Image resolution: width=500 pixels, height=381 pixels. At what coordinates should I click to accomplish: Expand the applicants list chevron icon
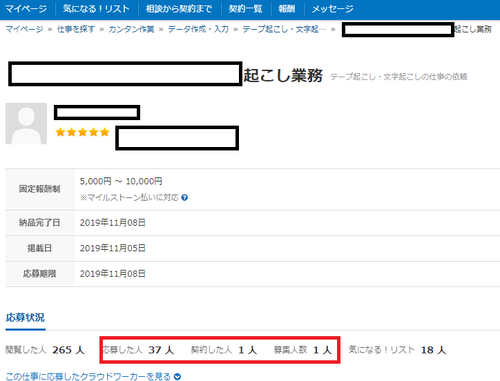178,377
